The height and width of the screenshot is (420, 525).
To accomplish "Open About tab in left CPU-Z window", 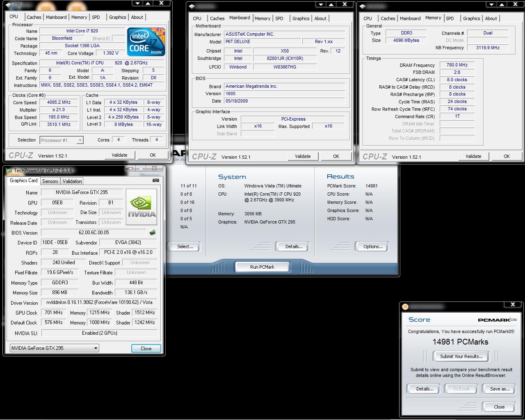I will pyautogui.click(x=137, y=17).
